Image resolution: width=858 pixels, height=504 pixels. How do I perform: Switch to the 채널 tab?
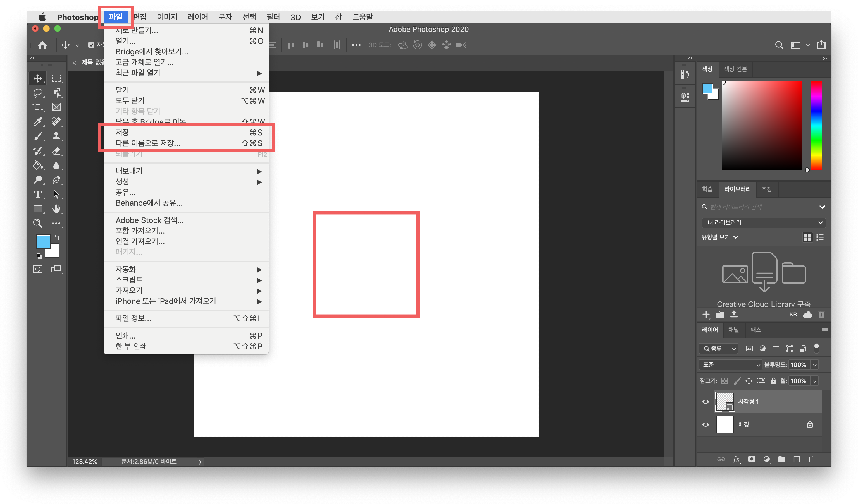coord(733,330)
